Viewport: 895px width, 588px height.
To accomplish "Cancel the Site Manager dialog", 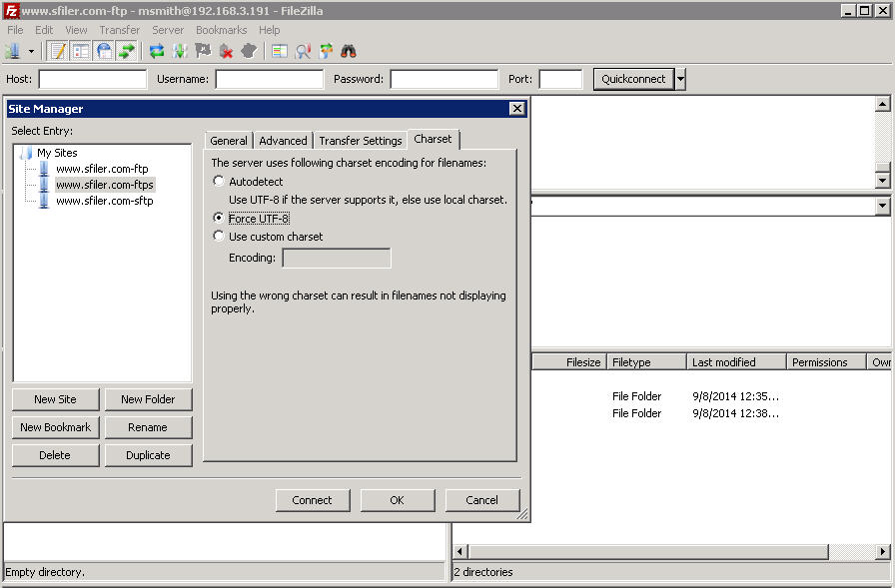I will pos(481,500).
